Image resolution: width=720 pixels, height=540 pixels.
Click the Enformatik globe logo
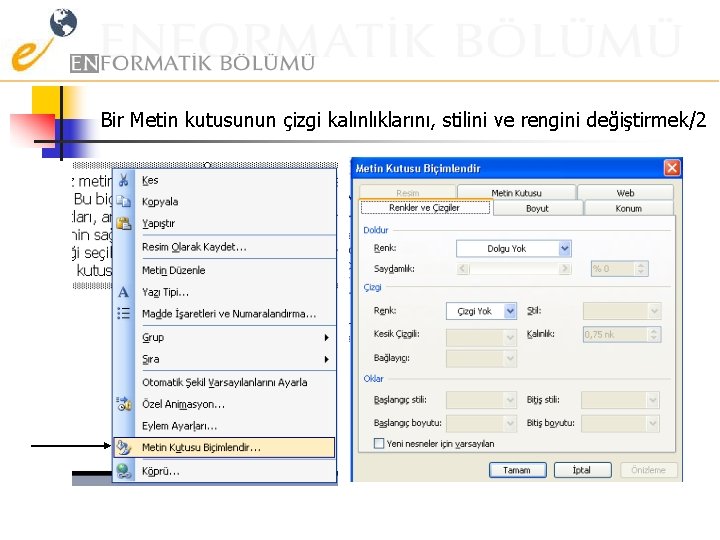pos(63,23)
